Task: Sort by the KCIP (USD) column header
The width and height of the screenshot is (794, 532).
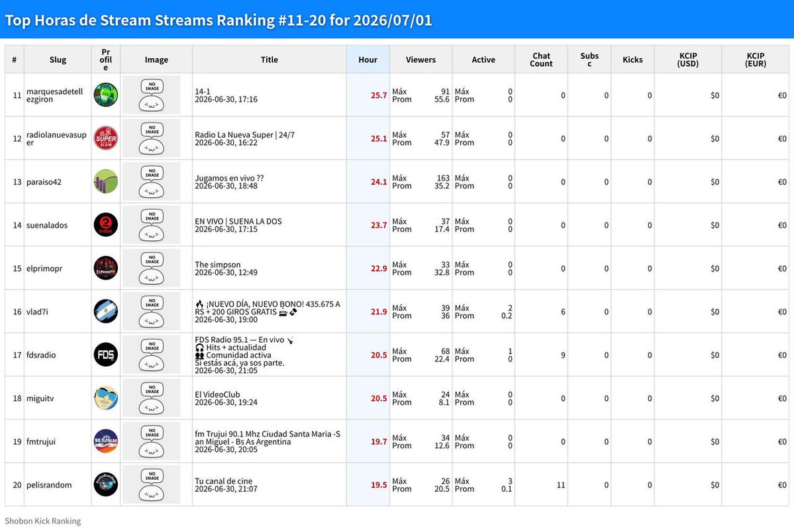Action: coord(688,60)
